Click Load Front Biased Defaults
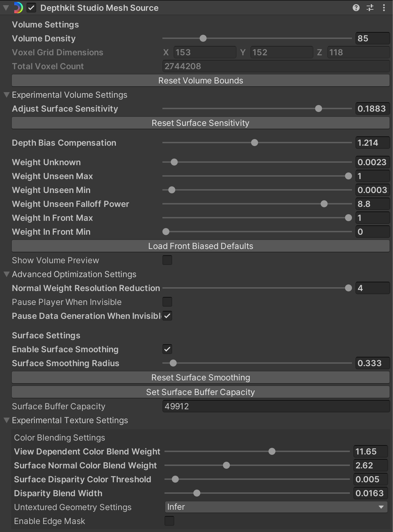The height and width of the screenshot is (532, 393). (200, 246)
